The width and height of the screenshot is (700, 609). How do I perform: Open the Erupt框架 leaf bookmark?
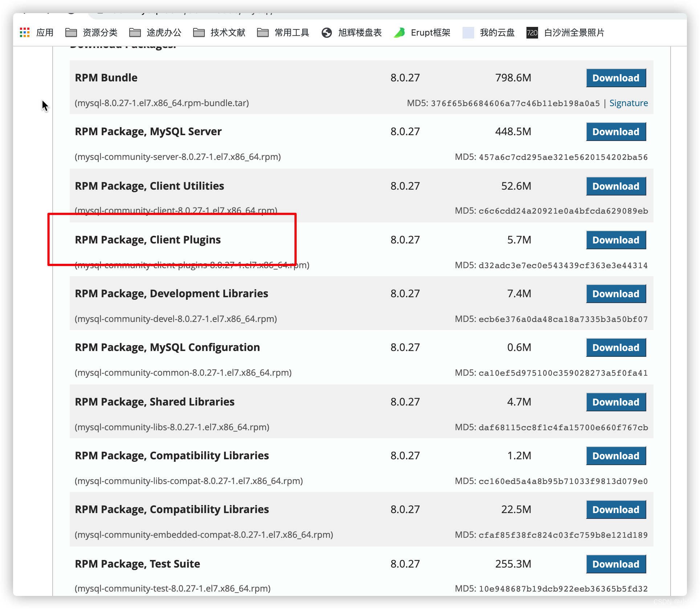tap(422, 33)
